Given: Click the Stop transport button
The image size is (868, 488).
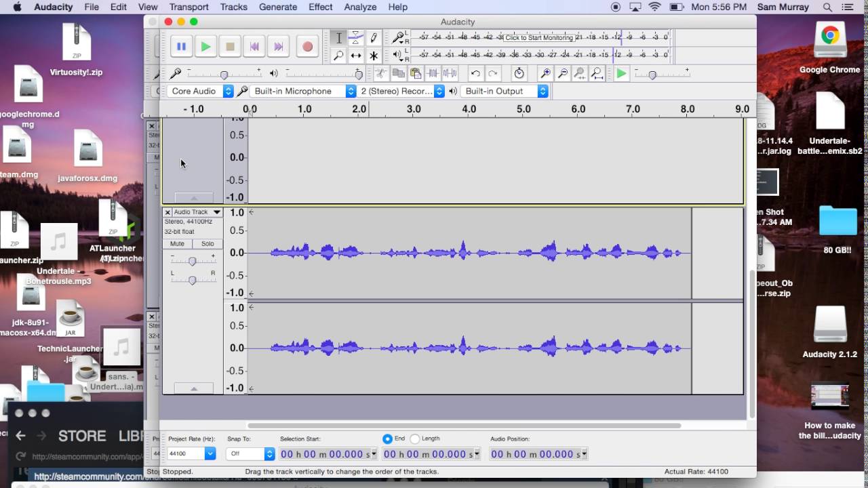Looking at the screenshot, I should 230,47.
